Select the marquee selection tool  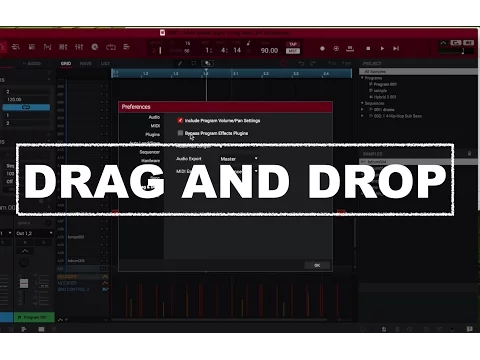pos(194,63)
